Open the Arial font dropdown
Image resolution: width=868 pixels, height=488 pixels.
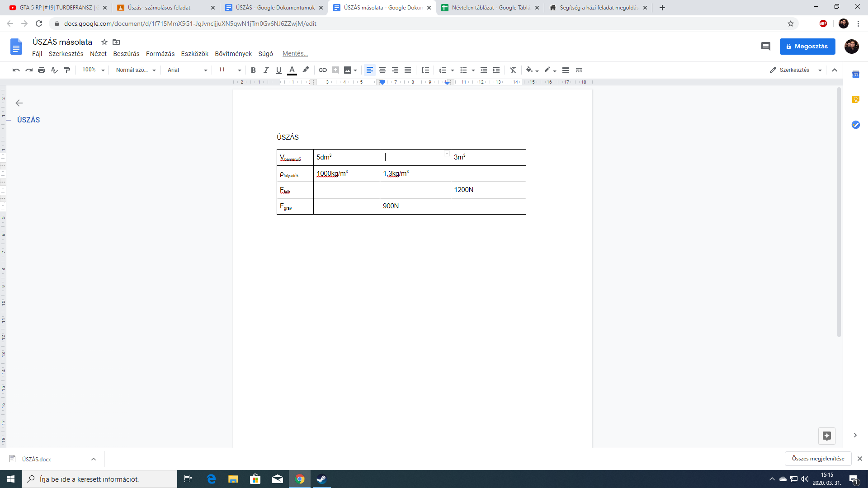[x=187, y=70]
